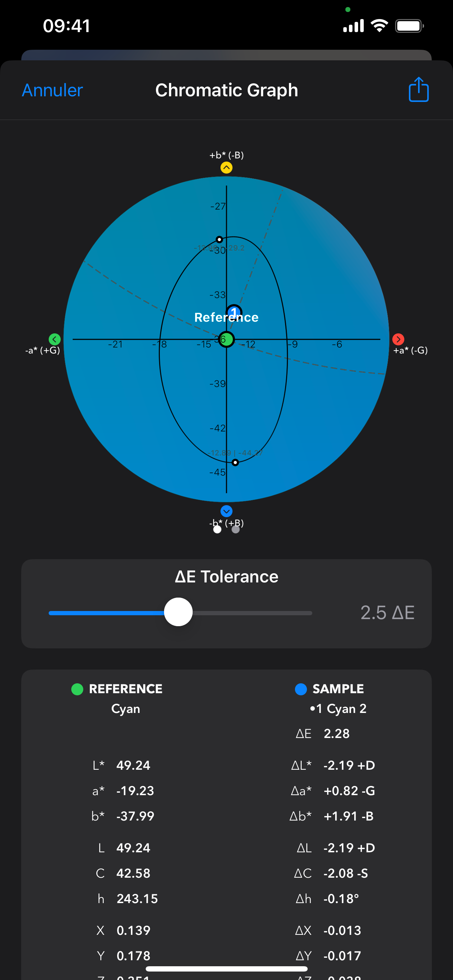Tap X value '0.139'
Viewport: 453px width, 980px height.
(133, 930)
